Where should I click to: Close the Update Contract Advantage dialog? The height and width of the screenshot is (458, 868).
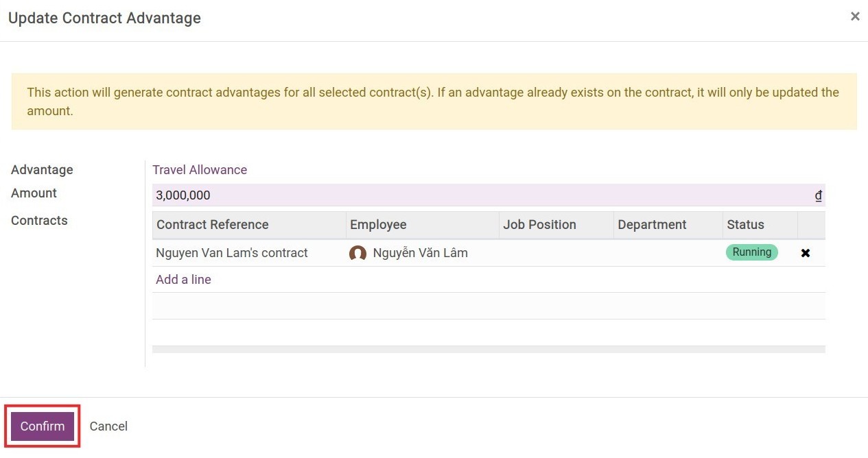pyautogui.click(x=855, y=16)
